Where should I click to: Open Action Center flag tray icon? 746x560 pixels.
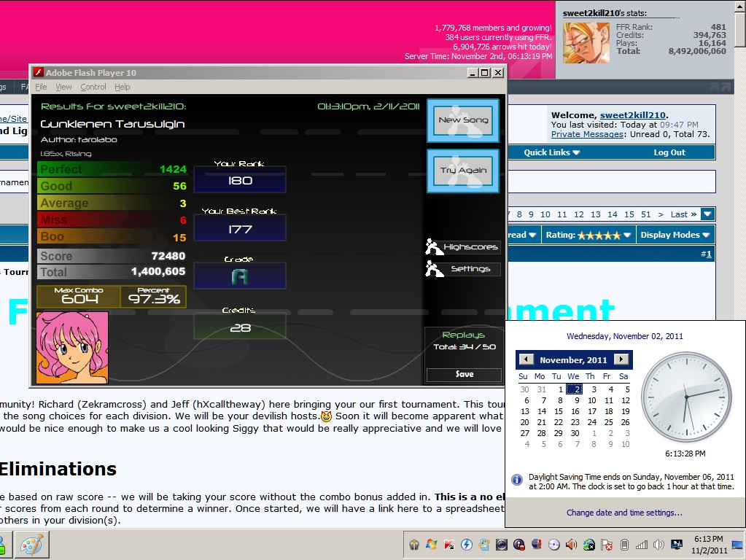coord(607,545)
